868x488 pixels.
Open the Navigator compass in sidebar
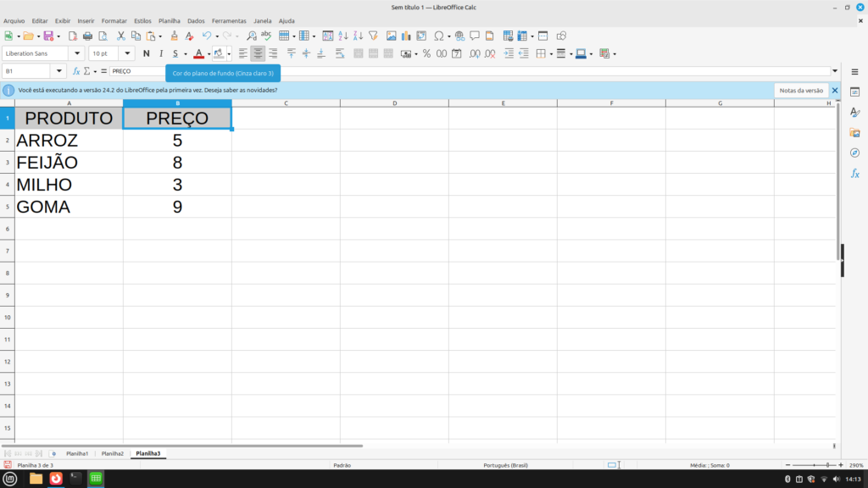tap(854, 152)
